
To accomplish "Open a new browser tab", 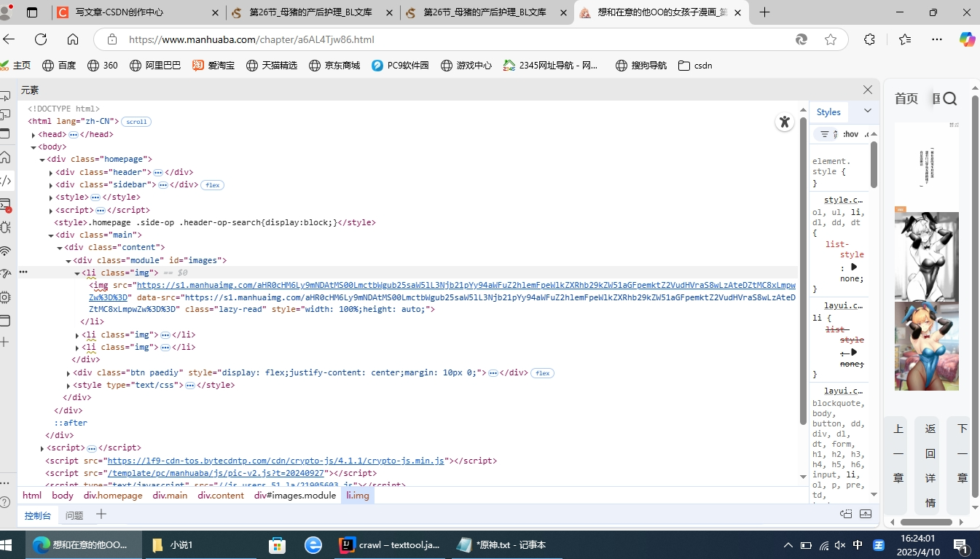I will point(764,12).
